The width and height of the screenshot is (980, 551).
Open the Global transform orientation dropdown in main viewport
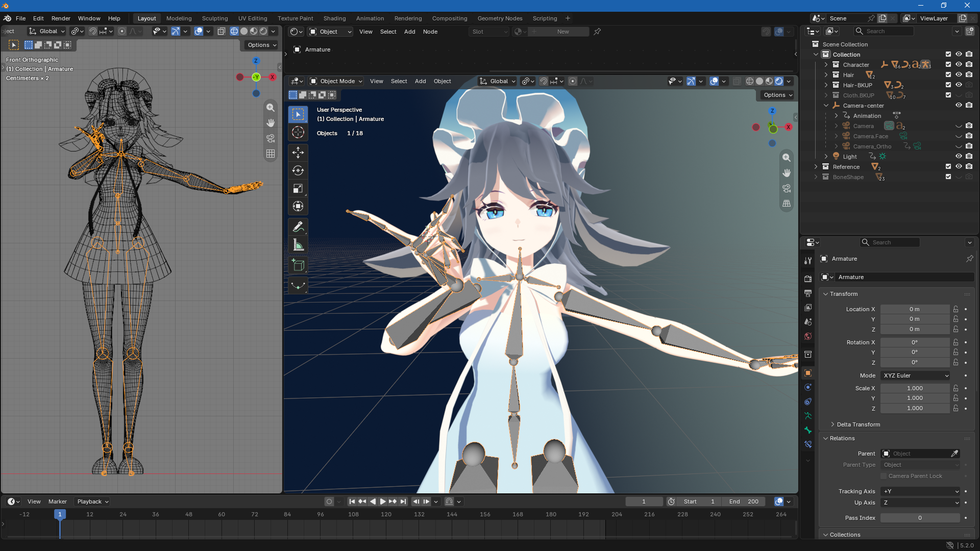pyautogui.click(x=498, y=81)
